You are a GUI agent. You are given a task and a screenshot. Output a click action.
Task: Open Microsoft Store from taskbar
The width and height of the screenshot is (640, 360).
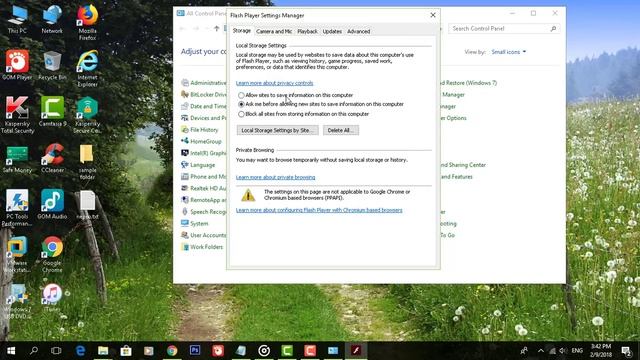tap(126, 351)
